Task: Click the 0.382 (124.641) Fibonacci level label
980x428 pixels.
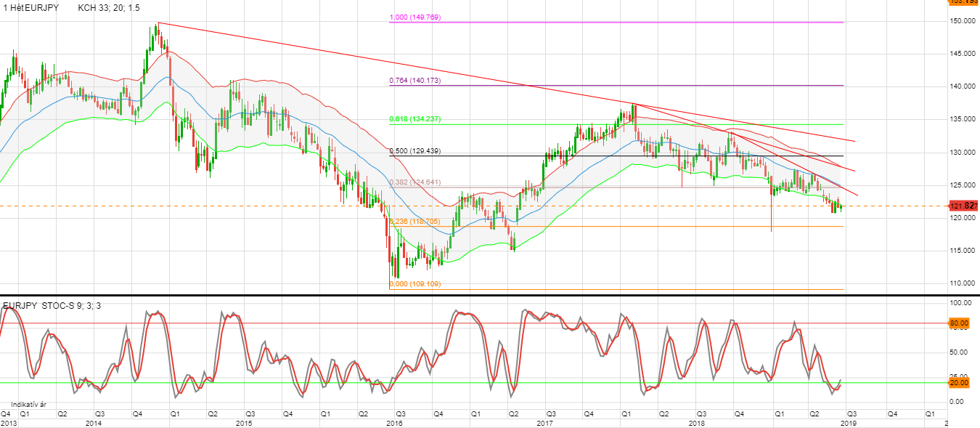Action: [x=415, y=182]
